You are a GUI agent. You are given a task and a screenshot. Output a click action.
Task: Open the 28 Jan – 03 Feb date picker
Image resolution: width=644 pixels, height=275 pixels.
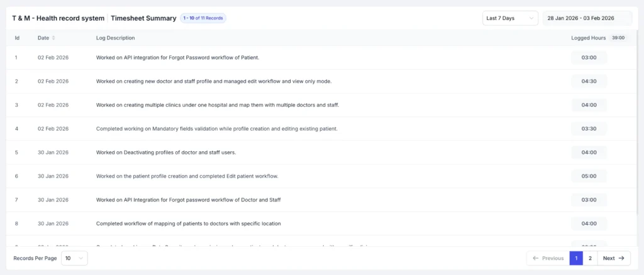coord(587,18)
